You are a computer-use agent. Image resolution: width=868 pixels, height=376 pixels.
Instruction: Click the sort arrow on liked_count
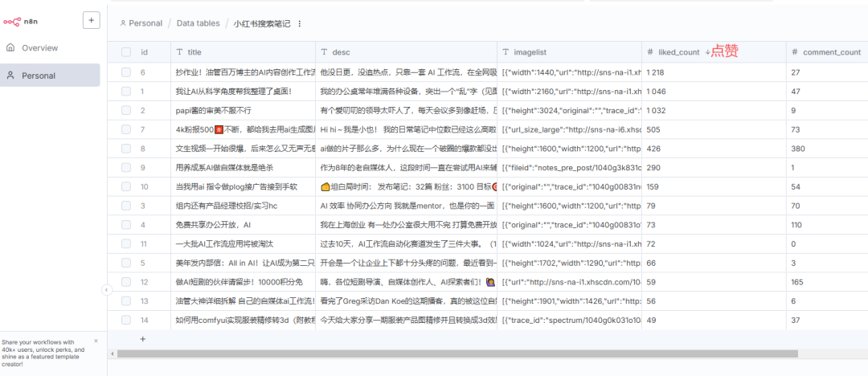pos(707,52)
